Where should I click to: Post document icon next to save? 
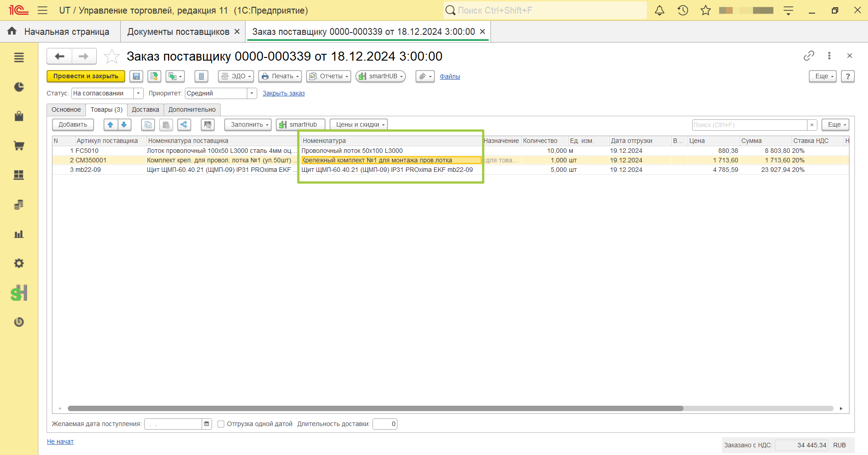click(x=154, y=76)
